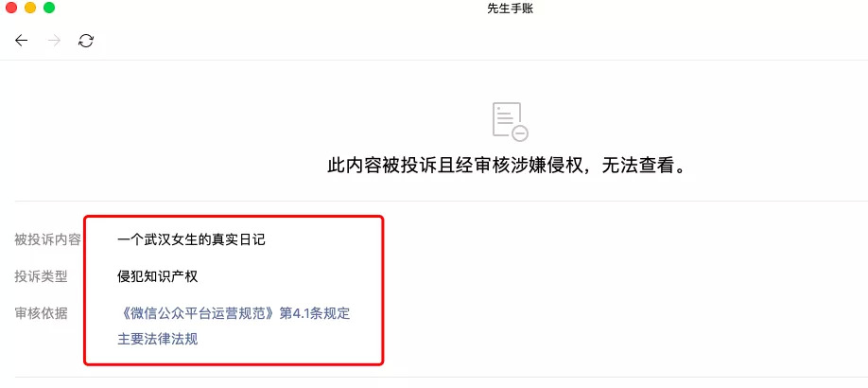Viewport: 868px width, 388px height.
Task: Click the 先生手账 window title
Action: 511,9
